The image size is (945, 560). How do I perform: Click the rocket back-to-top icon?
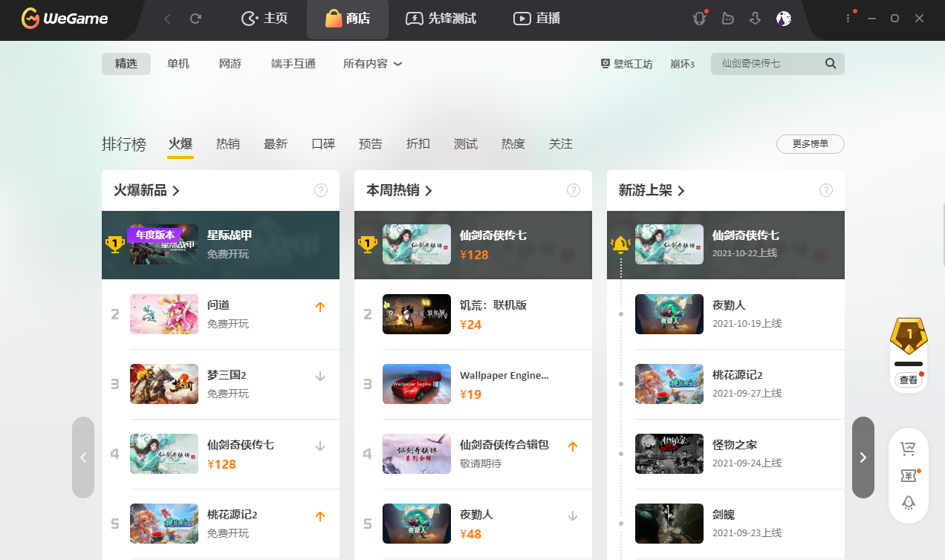point(908,503)
